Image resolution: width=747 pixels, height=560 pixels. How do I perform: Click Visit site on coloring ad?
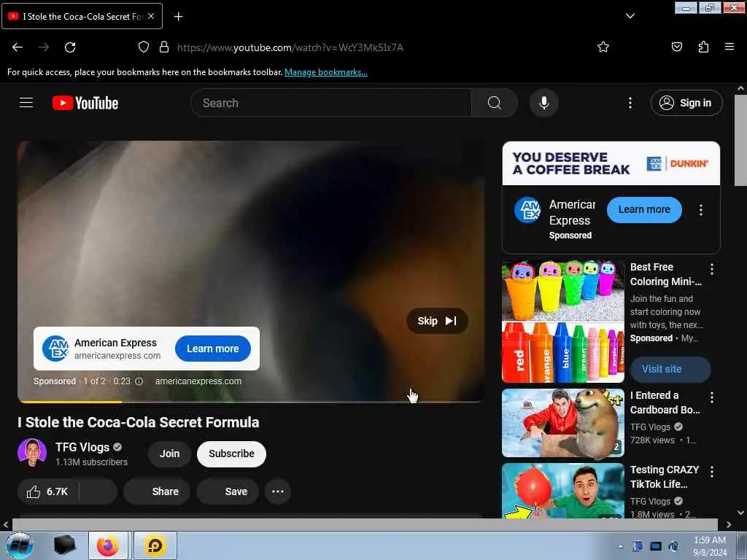click(670, 369)
